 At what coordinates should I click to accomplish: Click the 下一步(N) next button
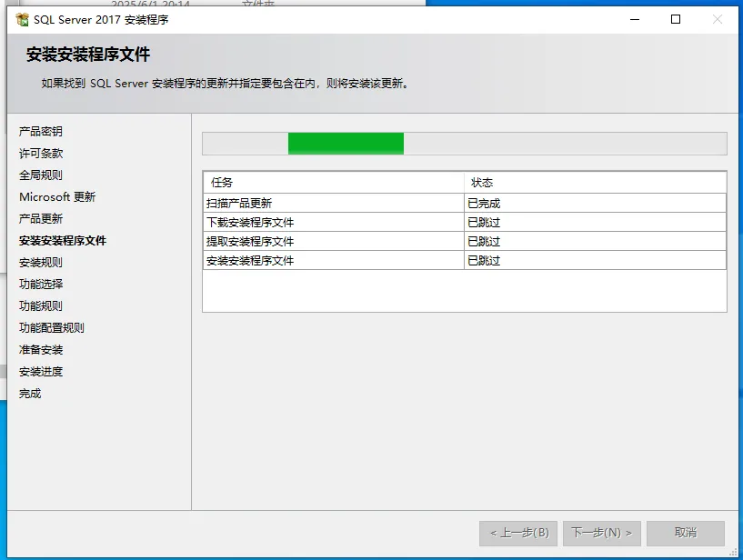602,533
